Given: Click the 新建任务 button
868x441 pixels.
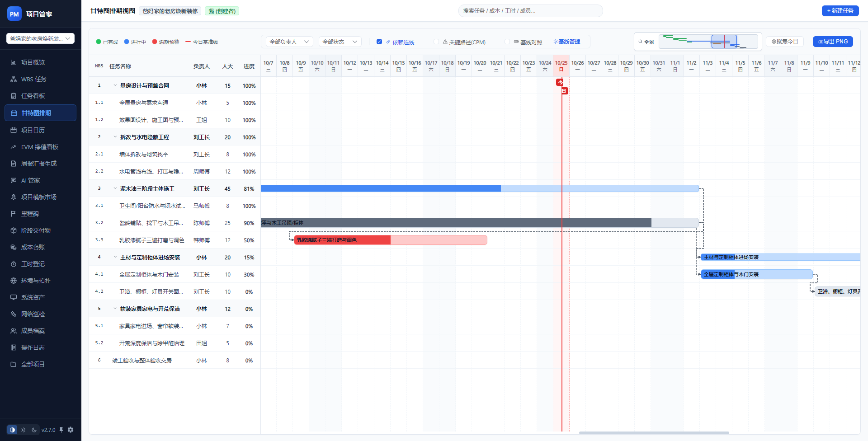Looking at the screenshot, I should click(840, 11).
